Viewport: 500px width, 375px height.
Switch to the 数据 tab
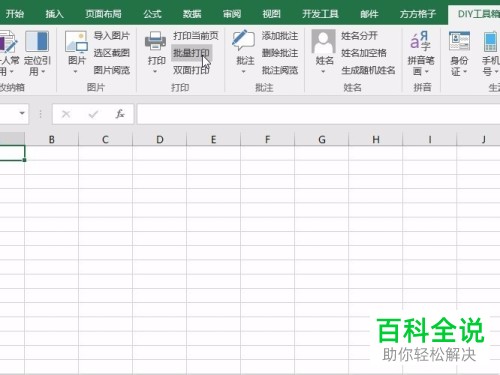pos(192,14)
